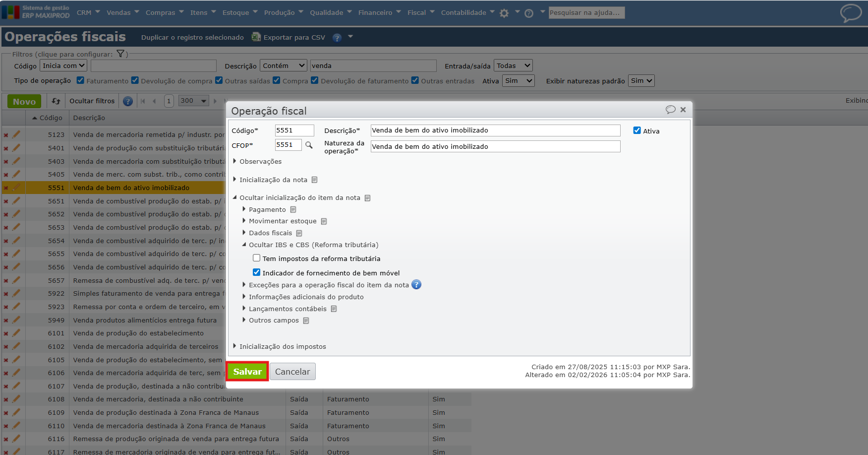Screen dimensions: 868x455
Task: Open the Financeiro menu
Action: pyautogui.click(x=380, y=12)
